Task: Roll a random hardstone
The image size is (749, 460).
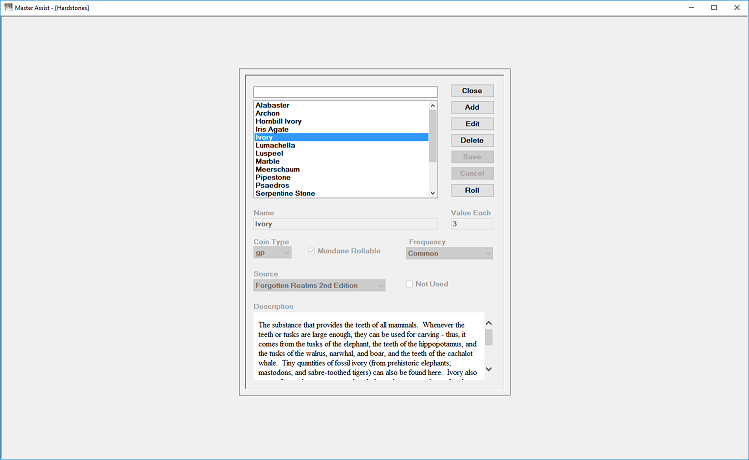Action: coord(472,190)
